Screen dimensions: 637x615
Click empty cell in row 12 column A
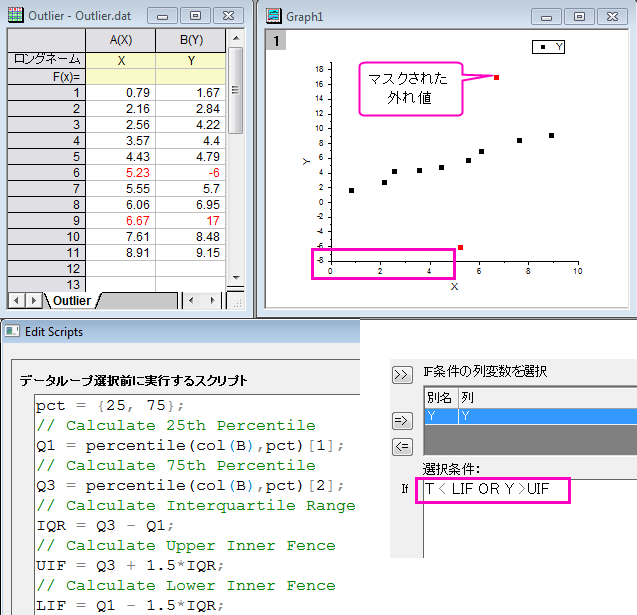pos(121,269)
